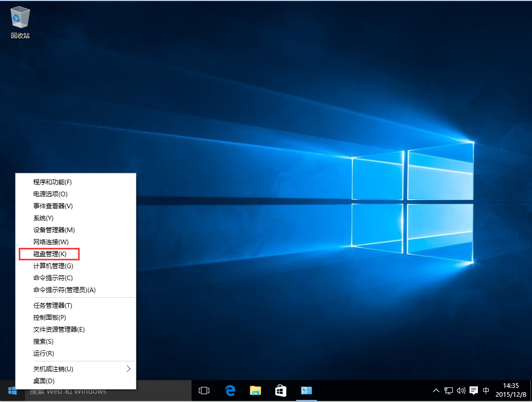Expand the 关机或注销(U) submenu
The image size is (532, 402).
coord(75,369)
